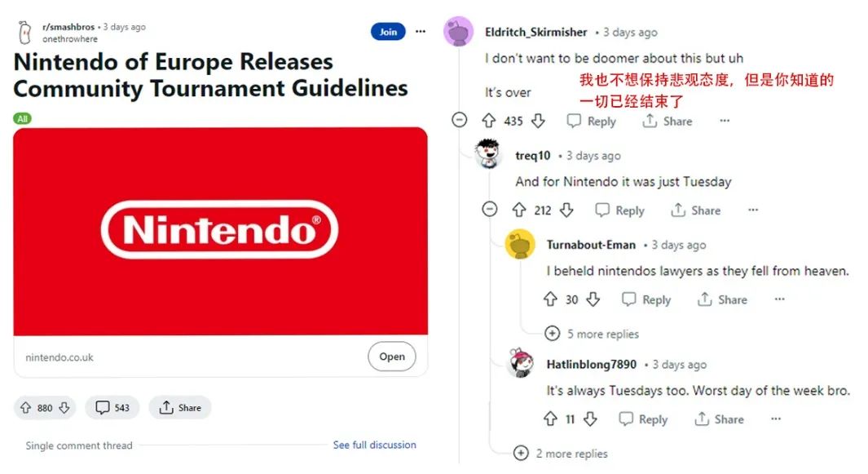This screenshot has height=474, width=868.
Task: Collapse treq10's reply thread
Action: [489, 210]
